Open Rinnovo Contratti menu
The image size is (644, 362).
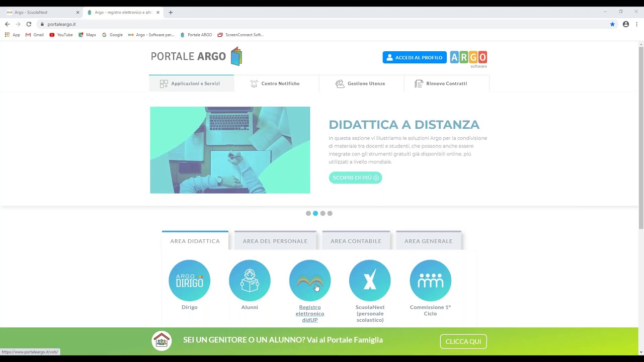[x=446, y=83]
